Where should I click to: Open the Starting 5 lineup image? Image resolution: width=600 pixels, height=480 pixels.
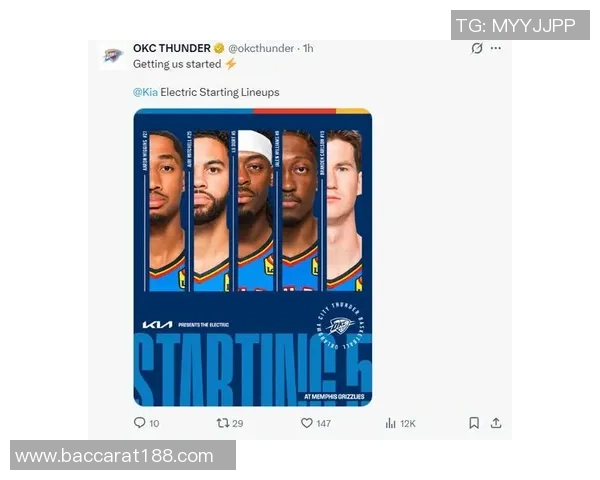point(253,257)
